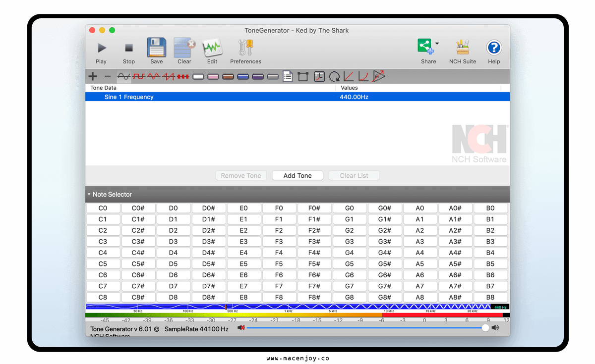595x364 pixels.
Task: Select the triangle waveform icon
Action: click(154, 76)
